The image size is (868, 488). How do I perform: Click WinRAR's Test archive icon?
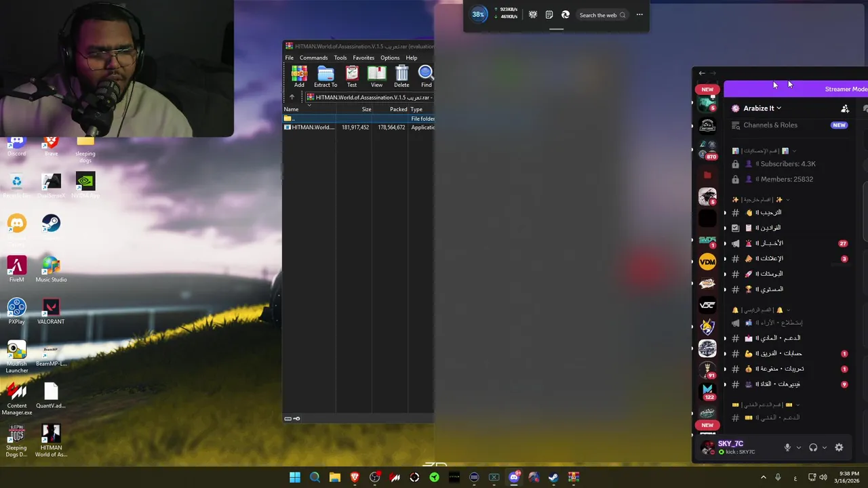point(352,77)
